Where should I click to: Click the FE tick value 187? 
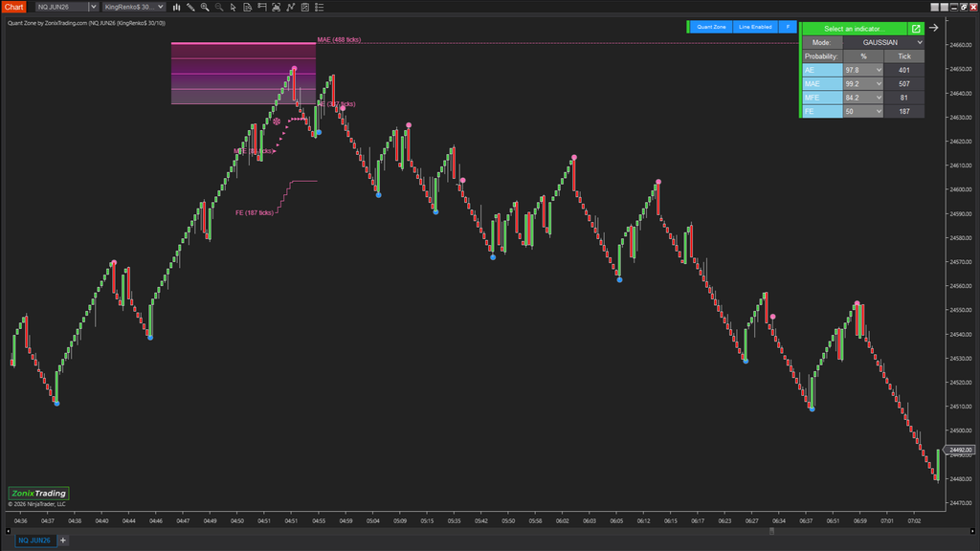[903, 111]
